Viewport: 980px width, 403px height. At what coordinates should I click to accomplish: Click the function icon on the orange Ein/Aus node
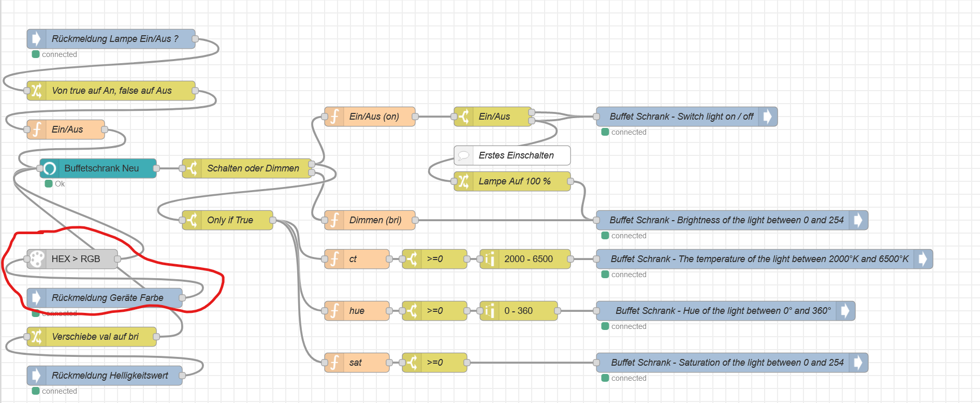click(x=36, y=129)
